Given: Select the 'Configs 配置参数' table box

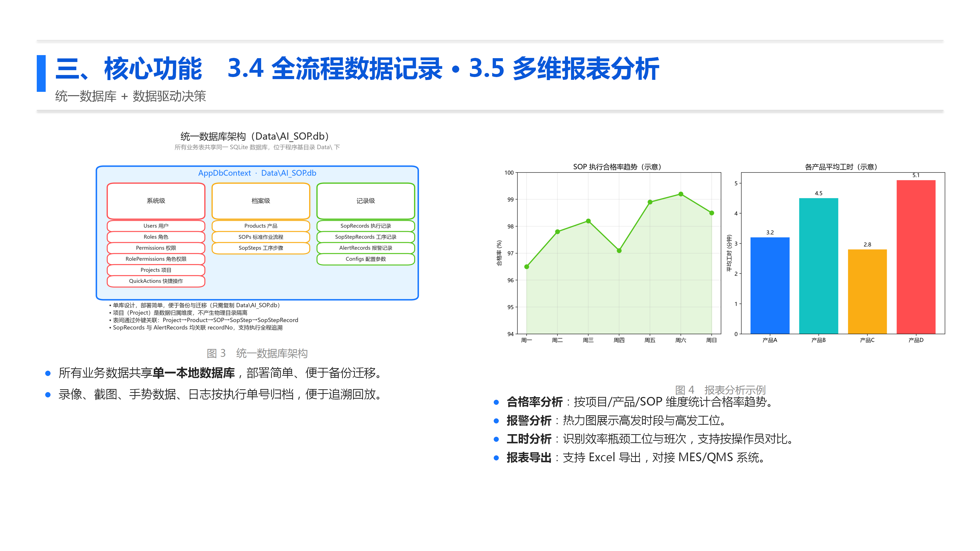Looking at the screenshot, I should pos(366,259).
